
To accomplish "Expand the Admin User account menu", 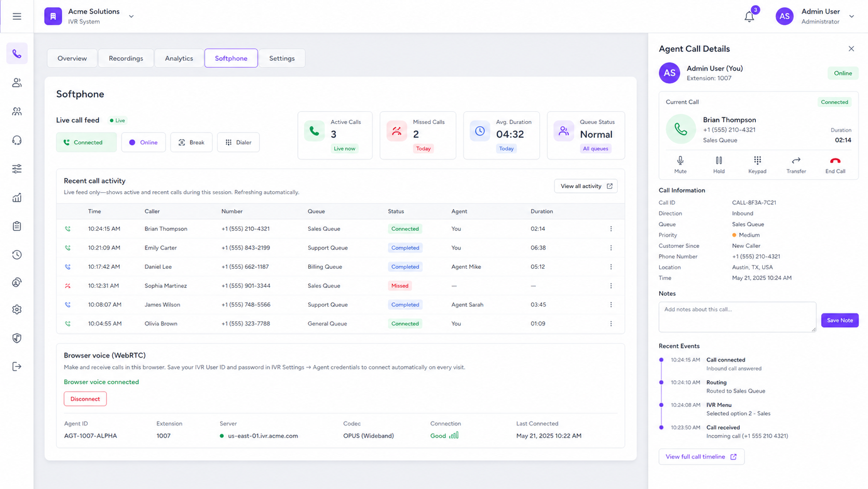I will pos(851,17).
